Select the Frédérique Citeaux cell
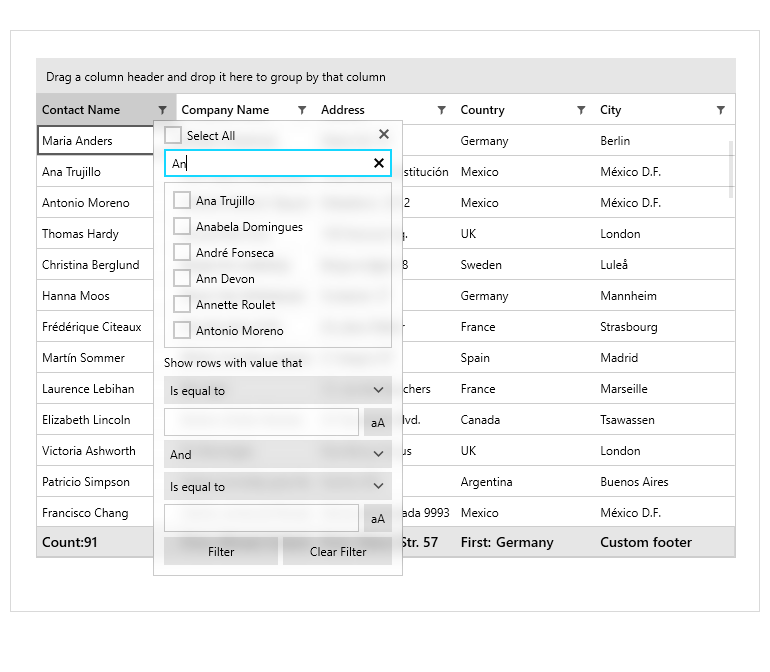This screenshot has height=672, width=770. (96, 326)
